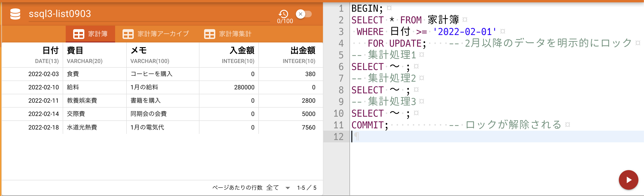
Task: Place cursor on empty editor line 12
Action: 496,137
